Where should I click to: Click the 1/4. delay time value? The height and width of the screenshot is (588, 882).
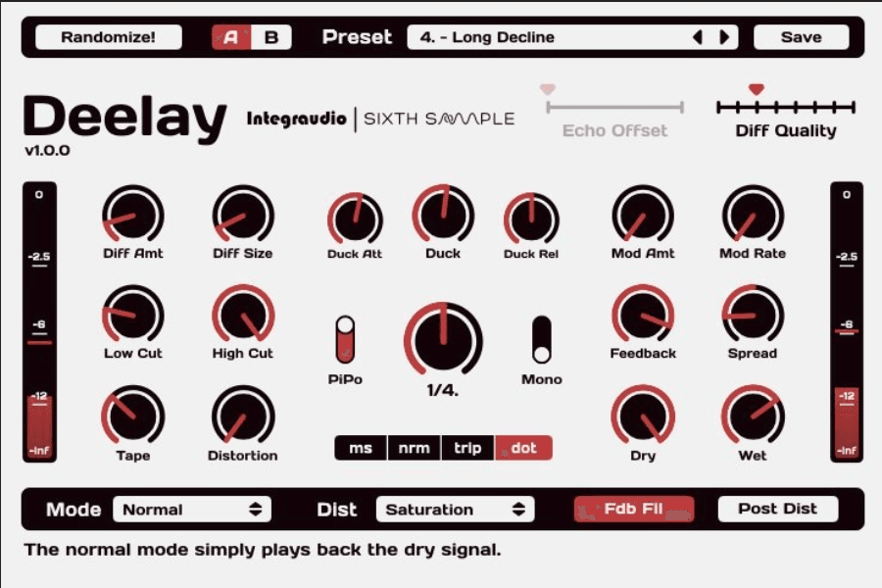(x=443, y=390)
